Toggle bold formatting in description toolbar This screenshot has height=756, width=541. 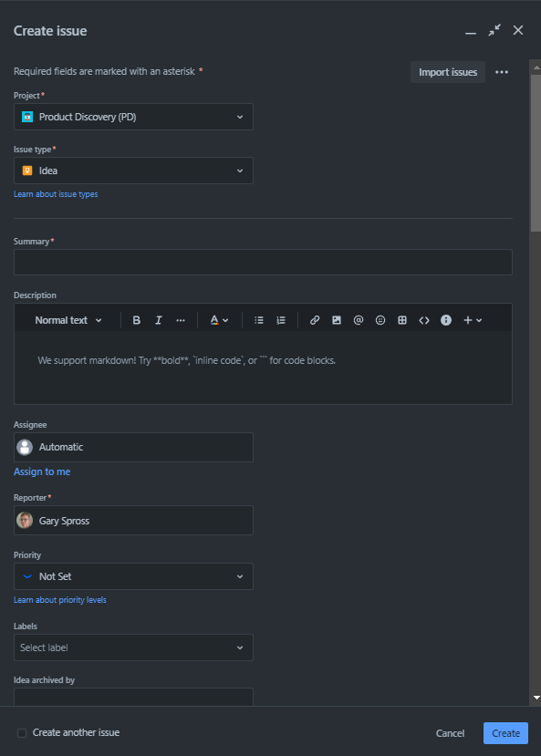[137, 320]
